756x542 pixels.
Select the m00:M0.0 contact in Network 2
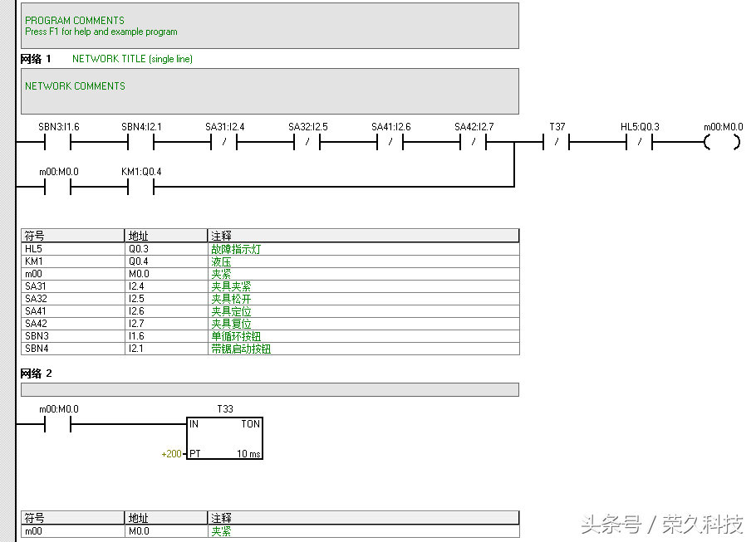(58, 425)
